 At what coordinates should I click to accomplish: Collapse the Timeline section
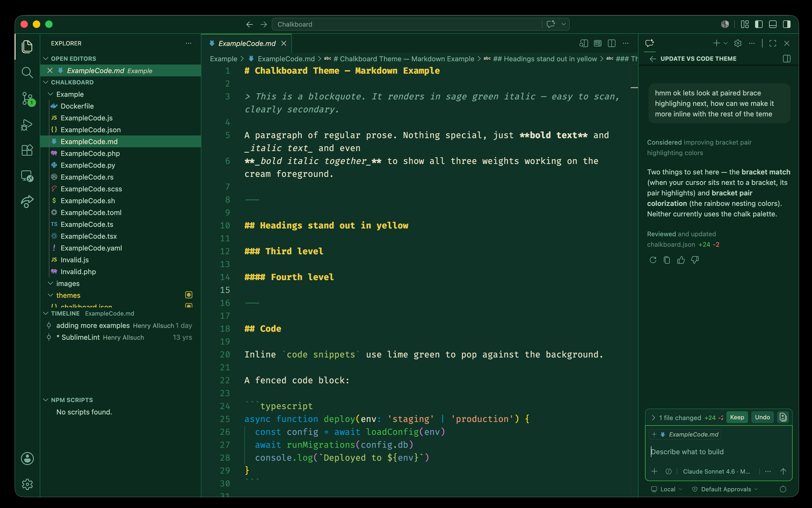pyautogui.click(x=46, y=313)
